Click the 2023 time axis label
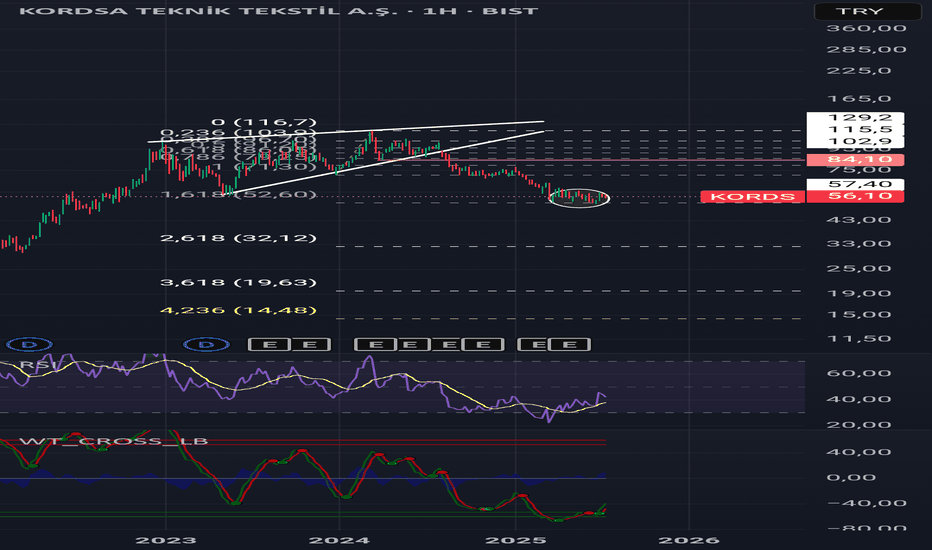Image resolution: width=932 pixels, height=550 pixels. point(166,540)
